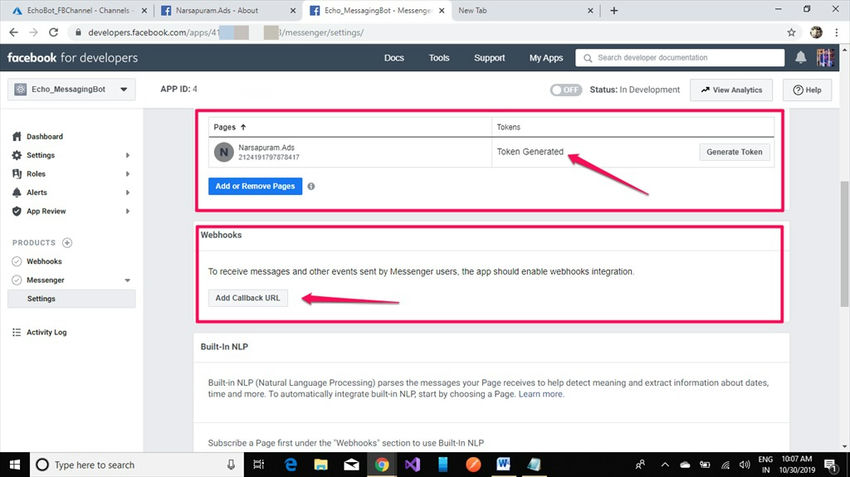This screenshot has width=850, height=477.
Task: Click the Type here to search box
Action: pyautogui.click(x=136, y=465)
